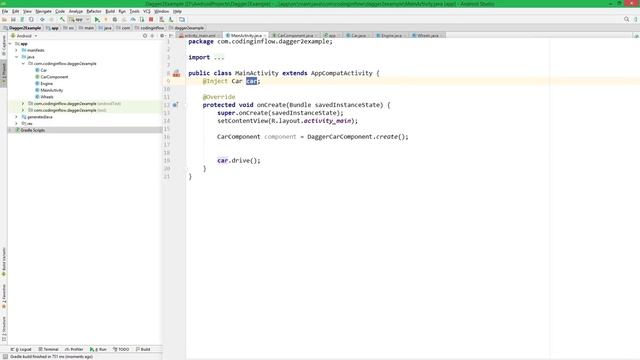Expand the collapsed import statement
Viewport: 640px width, 360px height.
(219, 58)
